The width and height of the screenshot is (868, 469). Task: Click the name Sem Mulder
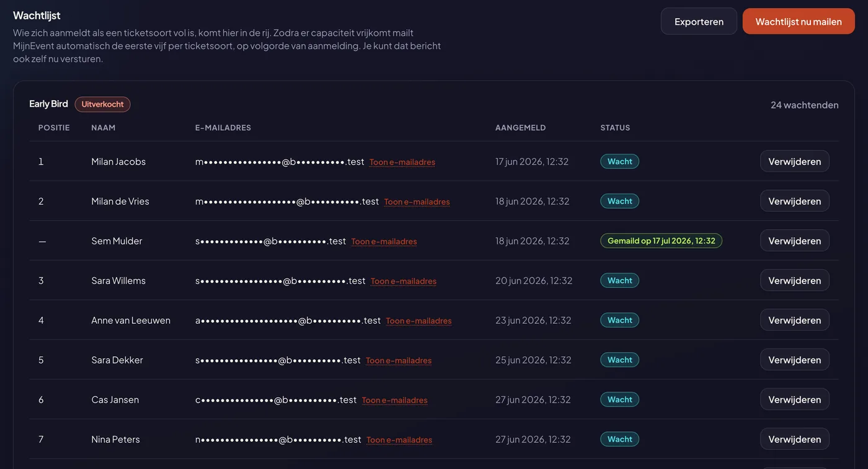click(x=117, y=241)
